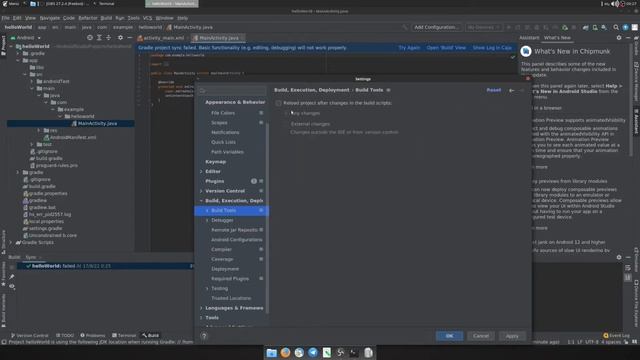Click OK in the Settings dialog
The height and width of the screenshot is (360, 640).
449,336
